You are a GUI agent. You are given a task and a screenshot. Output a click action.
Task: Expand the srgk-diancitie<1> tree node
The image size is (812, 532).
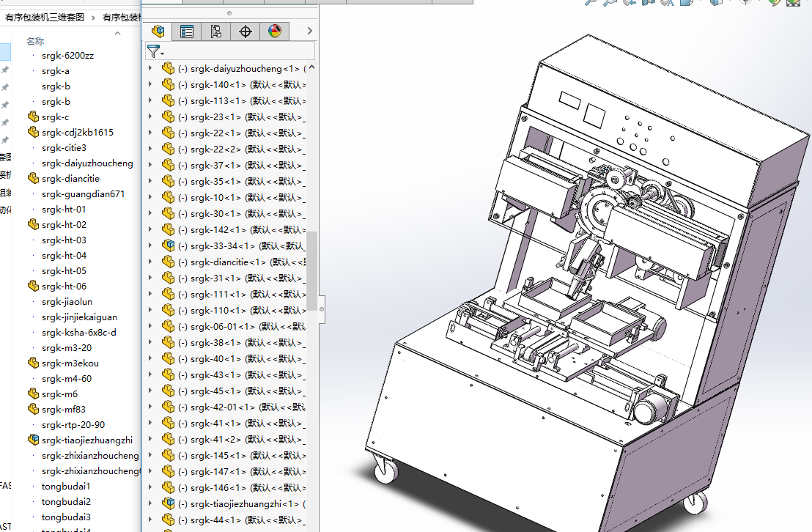click(x=150, y=262)
